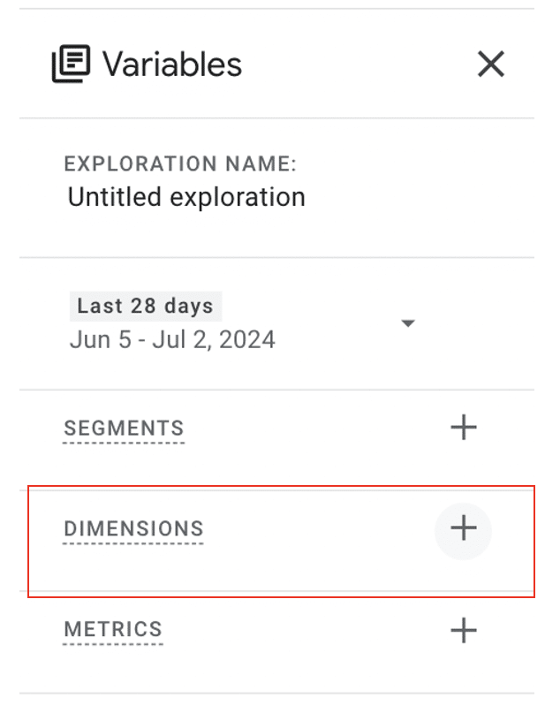The width and height of the screenshot is (560, 728).
Task: Select the SEGMENTS section label
Action: [124, 428]
